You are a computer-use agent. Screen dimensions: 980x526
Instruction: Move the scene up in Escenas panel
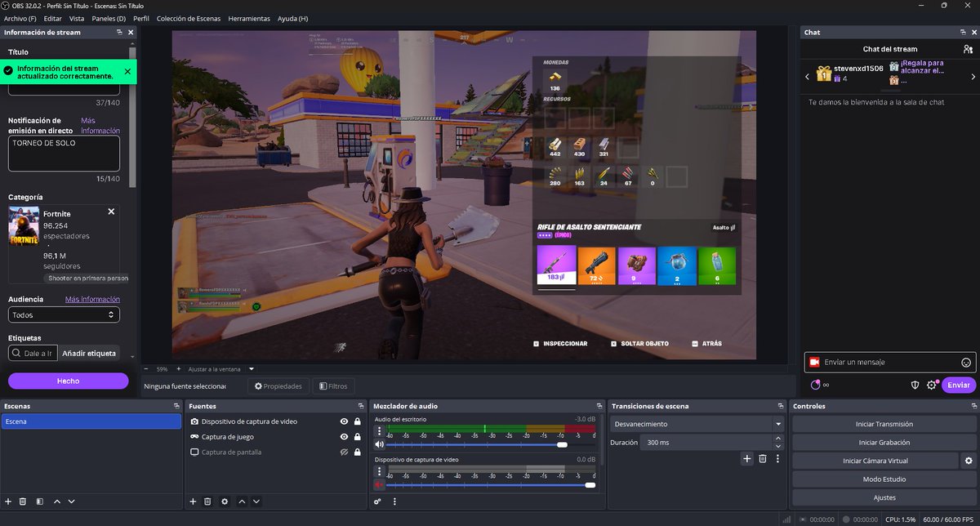click(x=56, y=501)
